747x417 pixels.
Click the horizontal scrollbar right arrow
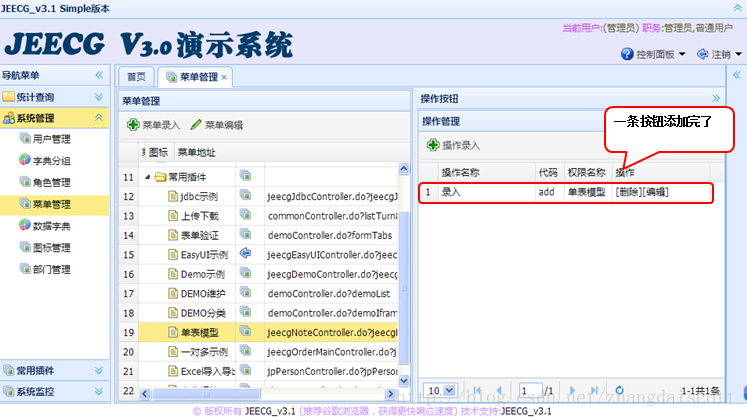click(390, 394)
